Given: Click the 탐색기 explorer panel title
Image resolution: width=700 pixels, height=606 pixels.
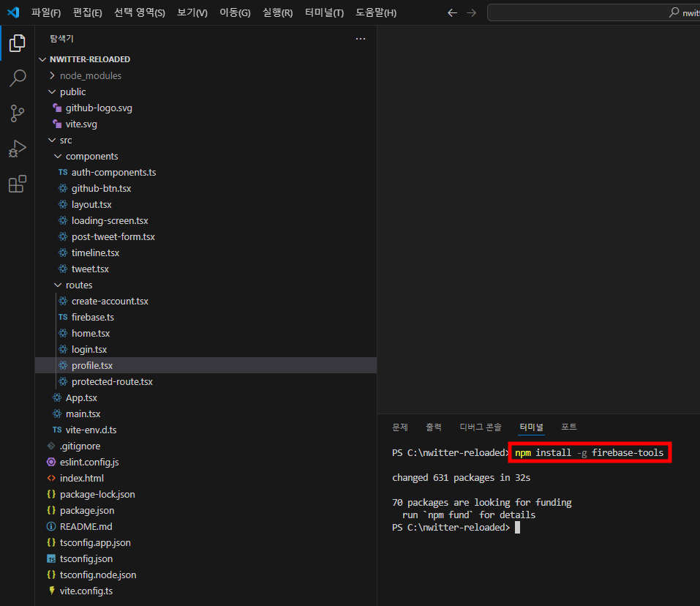Looking at the screenshot, I should click(x=61, y=39).
